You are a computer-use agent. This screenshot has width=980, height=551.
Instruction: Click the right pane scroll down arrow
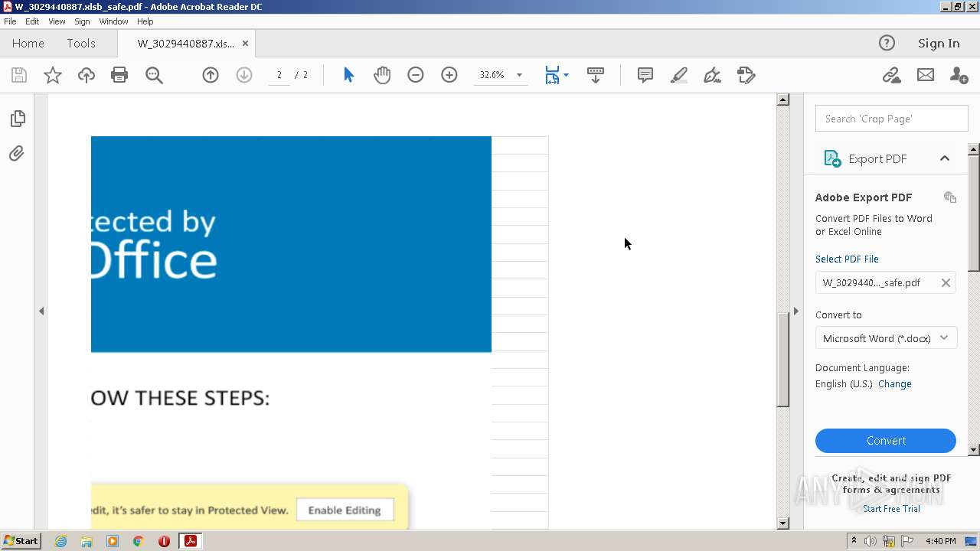[974, 450]
